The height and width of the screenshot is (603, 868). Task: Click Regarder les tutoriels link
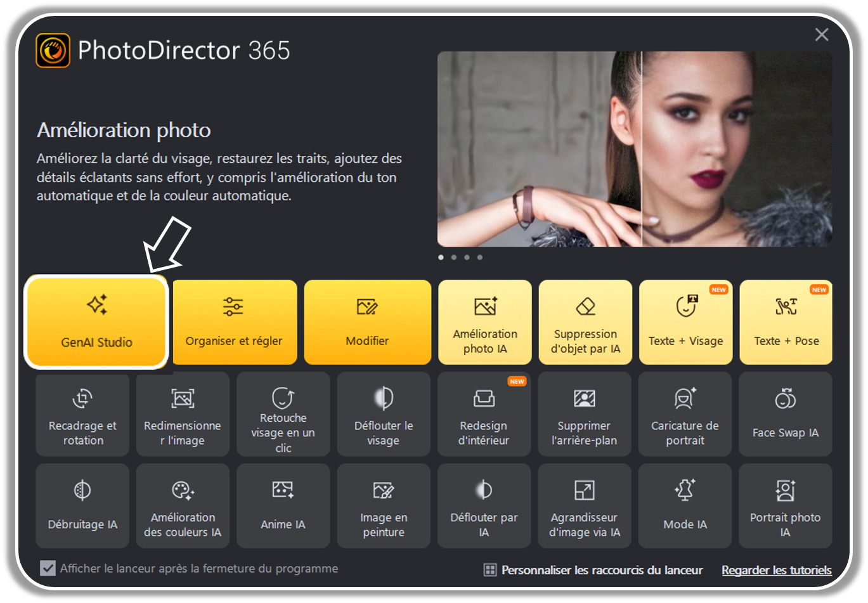click(776, 570)
